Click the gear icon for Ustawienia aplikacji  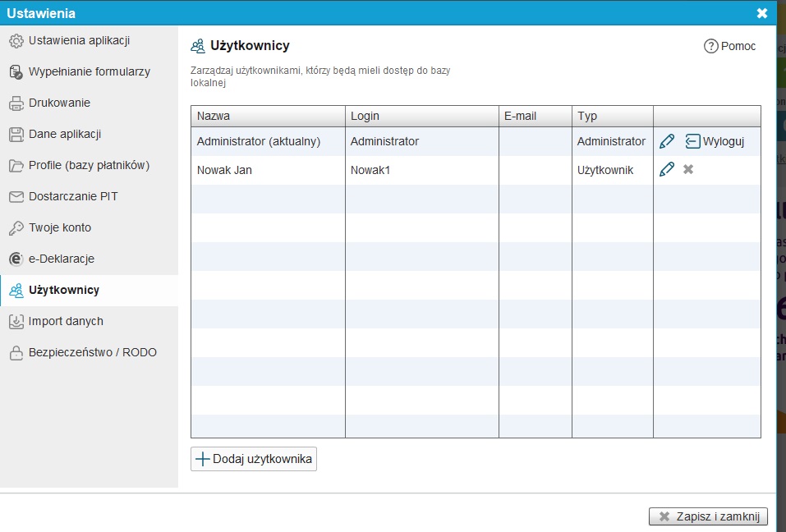pyautogui.click(x=16, y=41)
